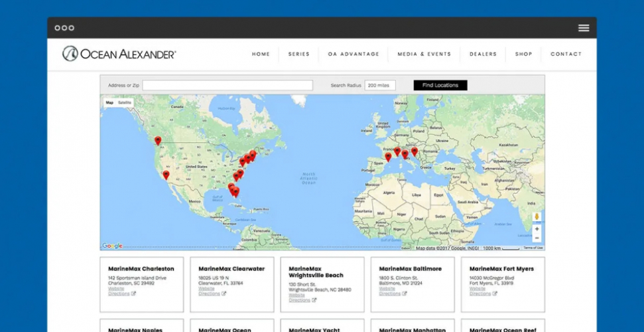Open the Search Radius 200 miles dropdown

tap(380, 85)
